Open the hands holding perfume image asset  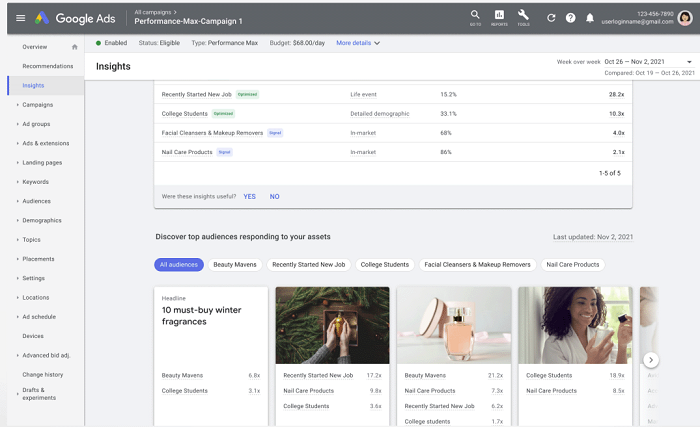(332, 325)
